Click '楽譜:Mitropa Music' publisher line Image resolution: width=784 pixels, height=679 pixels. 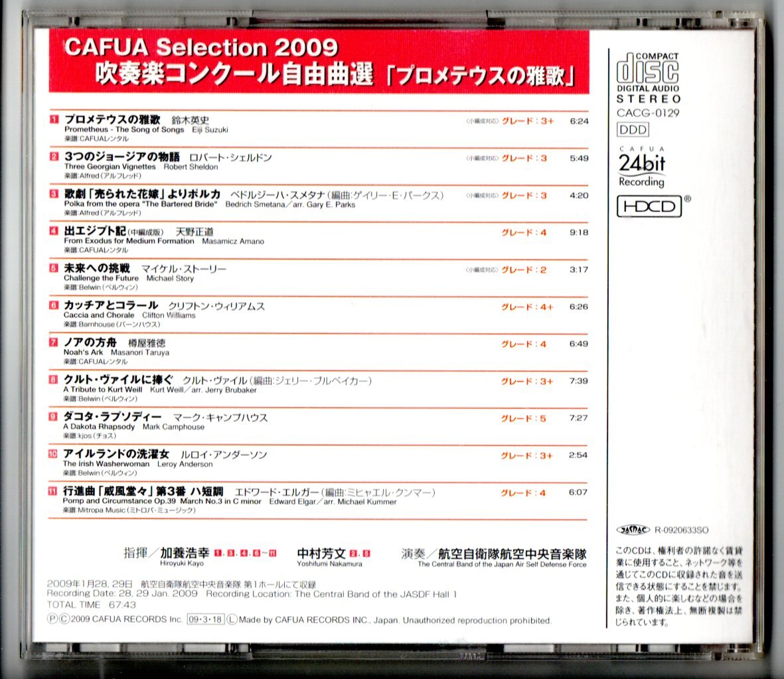[x=129, y=510]
